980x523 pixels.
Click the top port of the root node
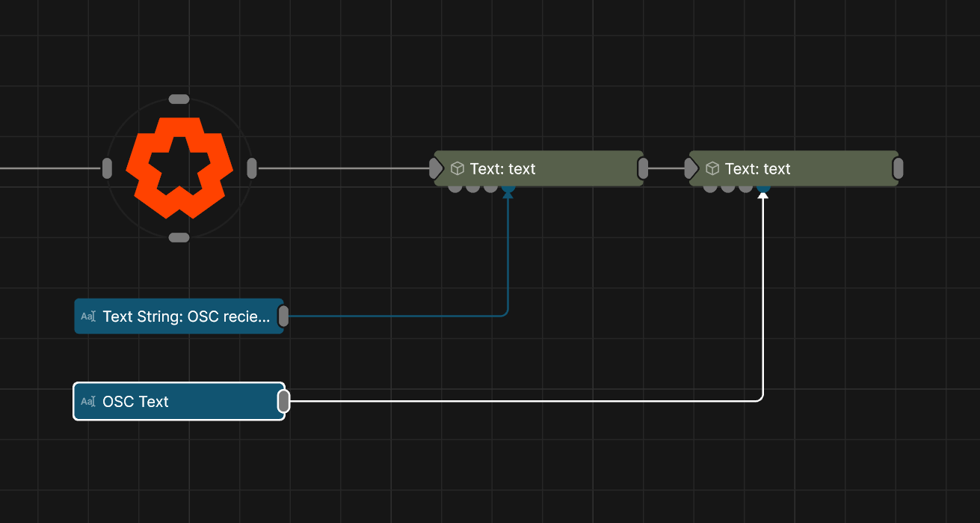[179, 99]
